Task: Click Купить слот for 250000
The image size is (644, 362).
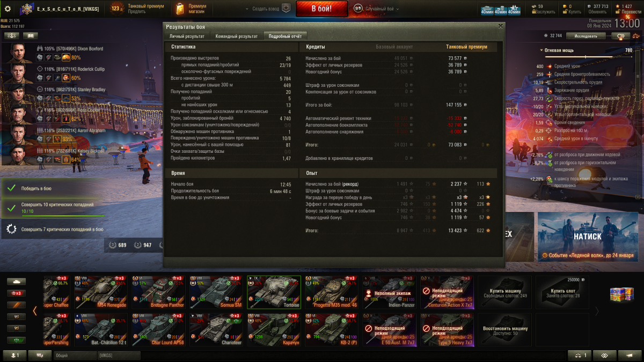Action: pyautogui.click(x=561, y=293)
